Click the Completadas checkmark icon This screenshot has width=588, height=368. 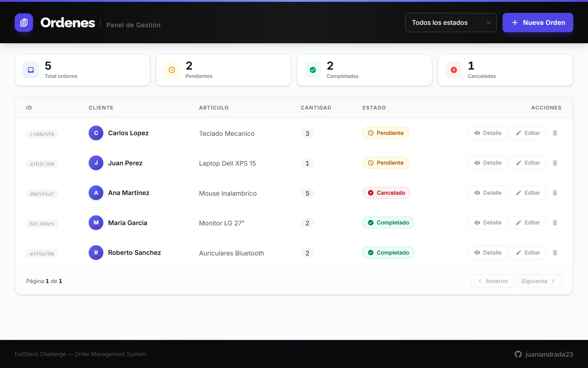pyautogui.click(x=313, y=70)
